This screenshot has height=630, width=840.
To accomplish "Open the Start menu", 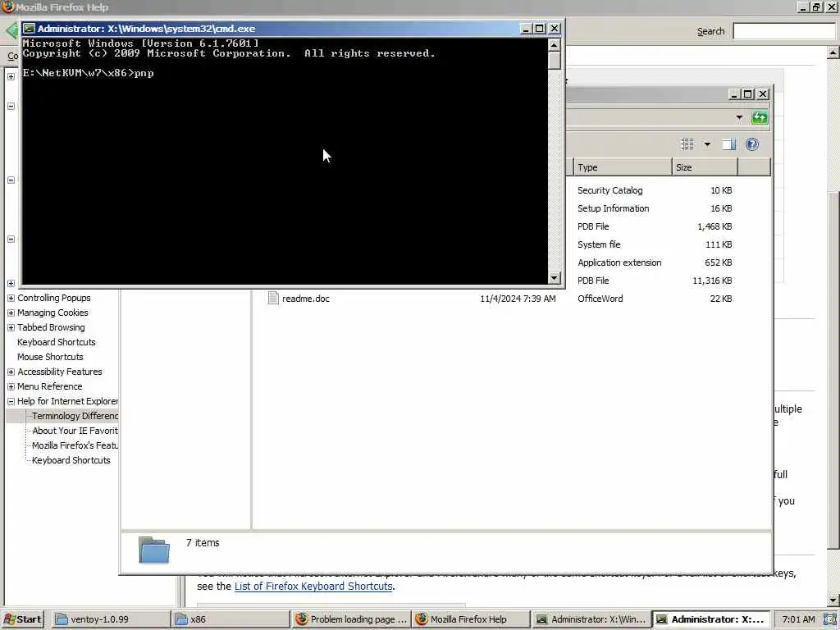I will tap(22, 619).
